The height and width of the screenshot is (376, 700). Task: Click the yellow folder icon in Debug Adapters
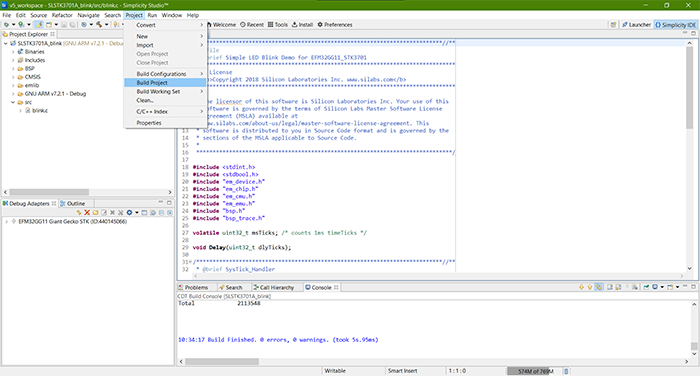(95, 213)
